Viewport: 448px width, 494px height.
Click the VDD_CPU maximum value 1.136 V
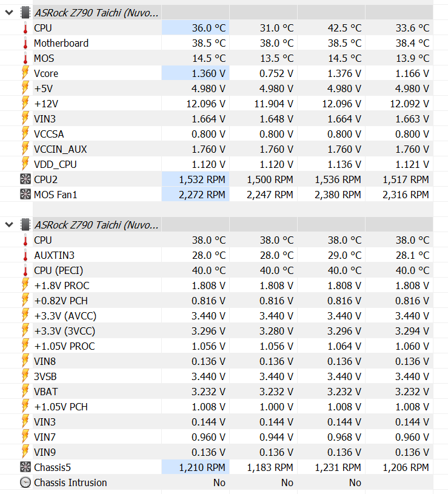[344, 164]
